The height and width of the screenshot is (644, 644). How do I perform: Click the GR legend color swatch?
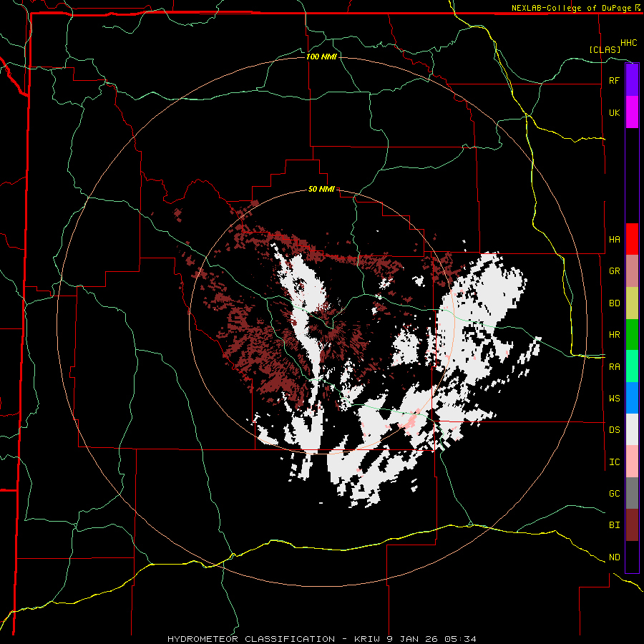[632, 270]
